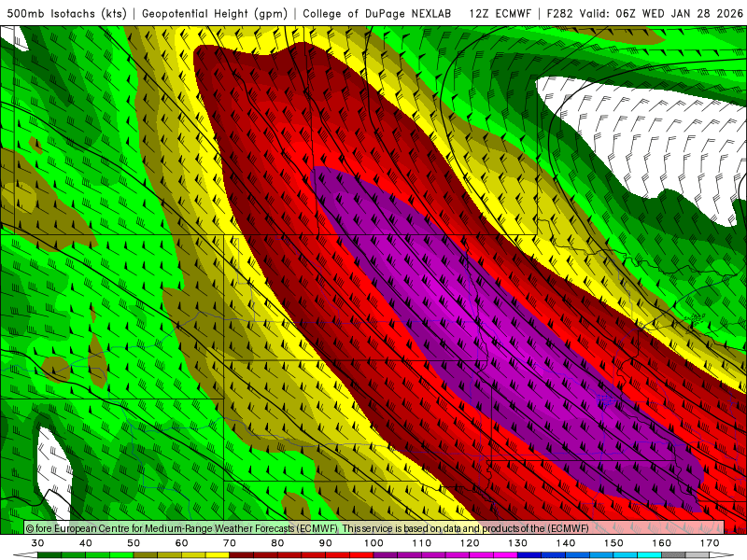Click the '170' value on the legend
747x560 pixels.
pyautogui.click(x=710, y=543)
